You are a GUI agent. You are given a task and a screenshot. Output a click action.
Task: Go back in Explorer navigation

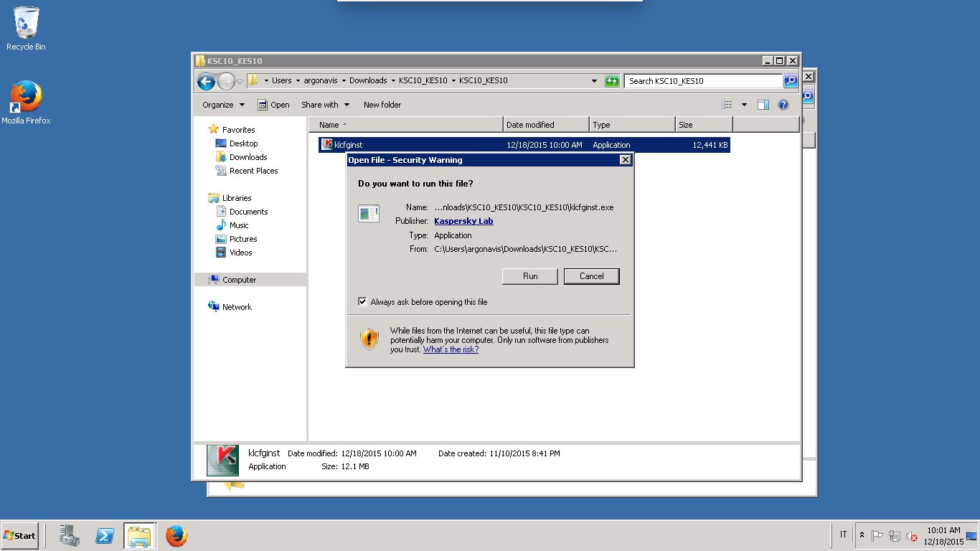tap(207, 81)
